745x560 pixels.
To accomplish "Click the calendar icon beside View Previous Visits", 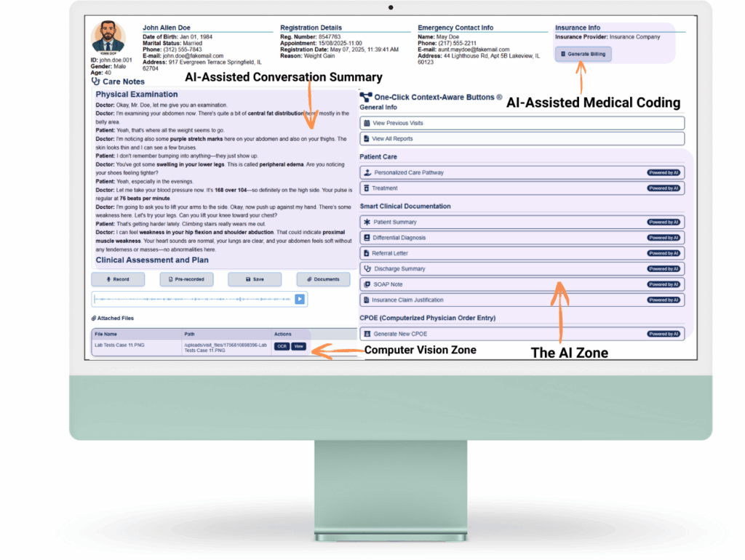I will click(x=367, y=123).
